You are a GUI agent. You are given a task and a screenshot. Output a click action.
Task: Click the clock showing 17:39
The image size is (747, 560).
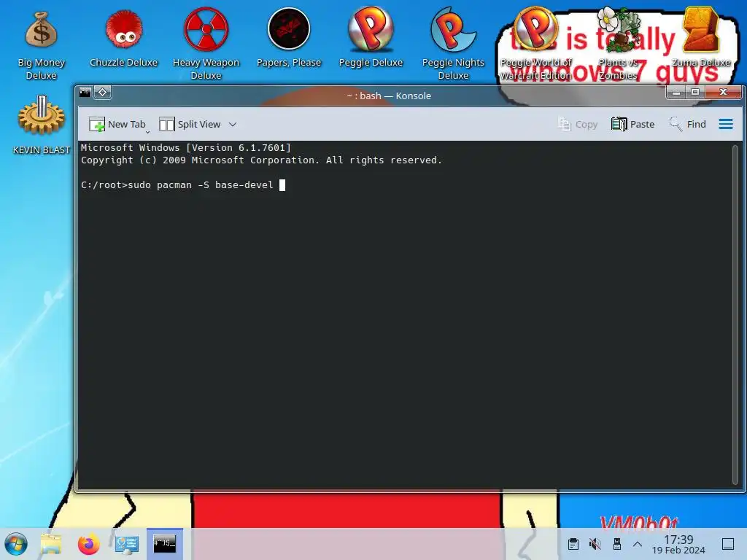[678, 544]
